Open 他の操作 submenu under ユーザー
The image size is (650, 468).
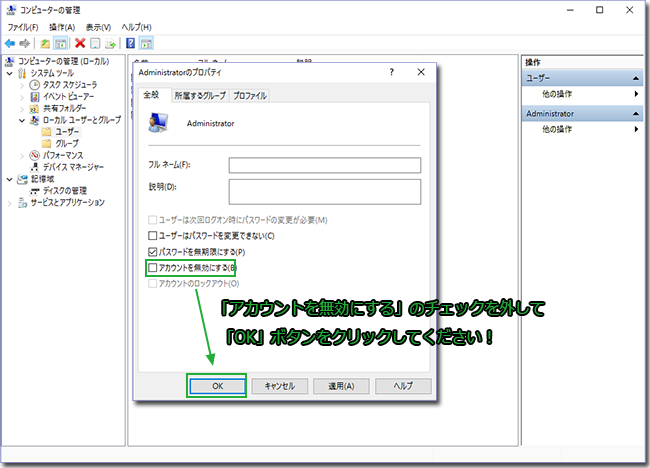pyautogui.click(x=582, y=94)
